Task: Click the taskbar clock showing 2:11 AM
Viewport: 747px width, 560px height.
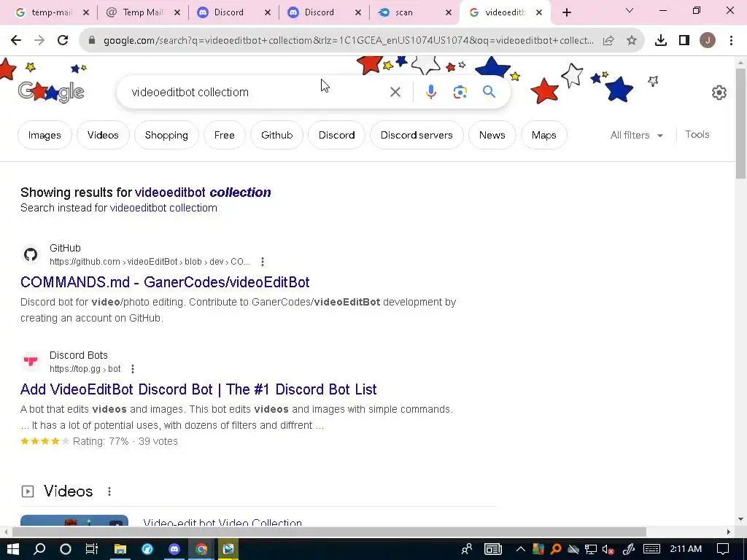Action: (x=686, y=549)
